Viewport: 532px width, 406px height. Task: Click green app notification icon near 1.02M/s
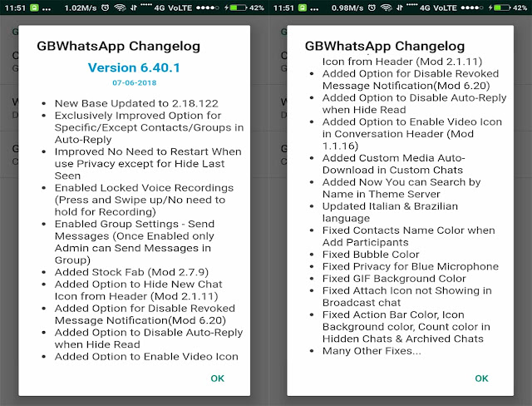pos(34,7)
